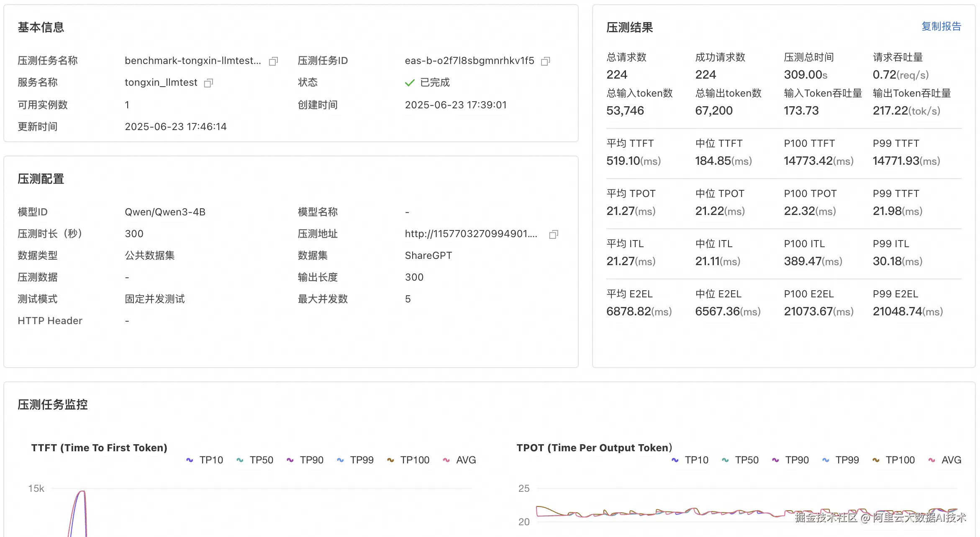Click the truncated http://1157703270994901 address

pyautogui.click(x=471, y=234)
